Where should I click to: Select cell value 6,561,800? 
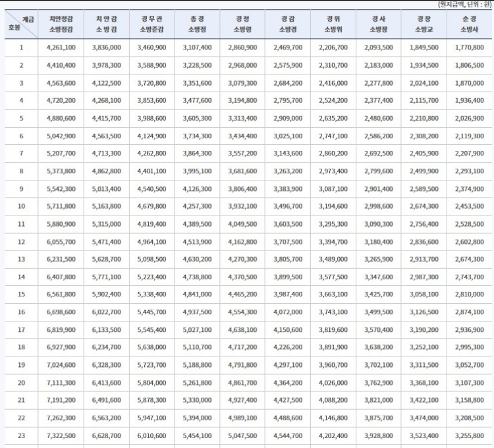tap(61, 294)
